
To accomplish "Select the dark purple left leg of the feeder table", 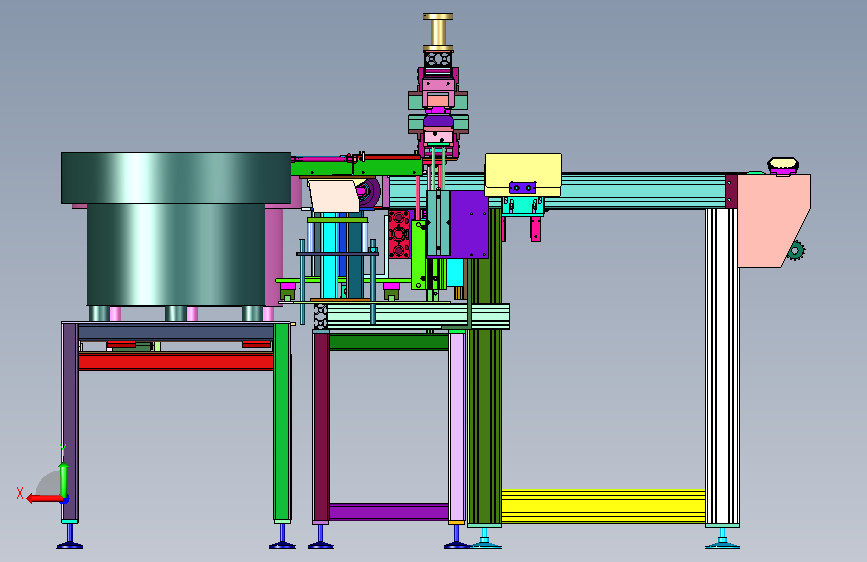I will 70,422.
